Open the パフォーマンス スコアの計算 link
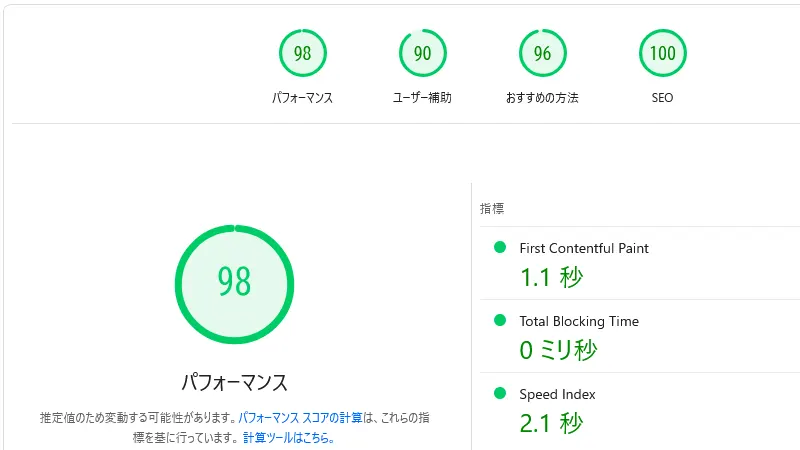 tap(300, 417)
